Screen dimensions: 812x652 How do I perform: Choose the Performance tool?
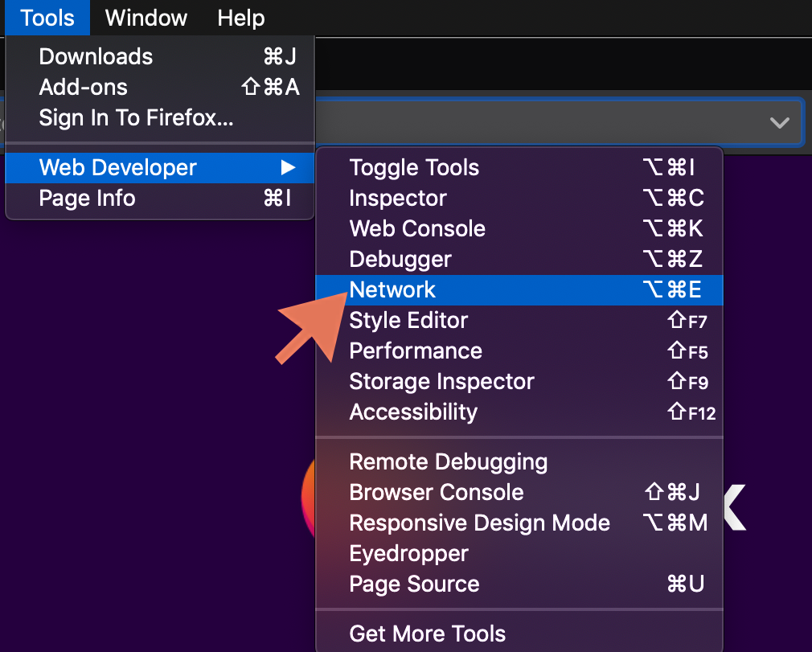click(416, 351)
